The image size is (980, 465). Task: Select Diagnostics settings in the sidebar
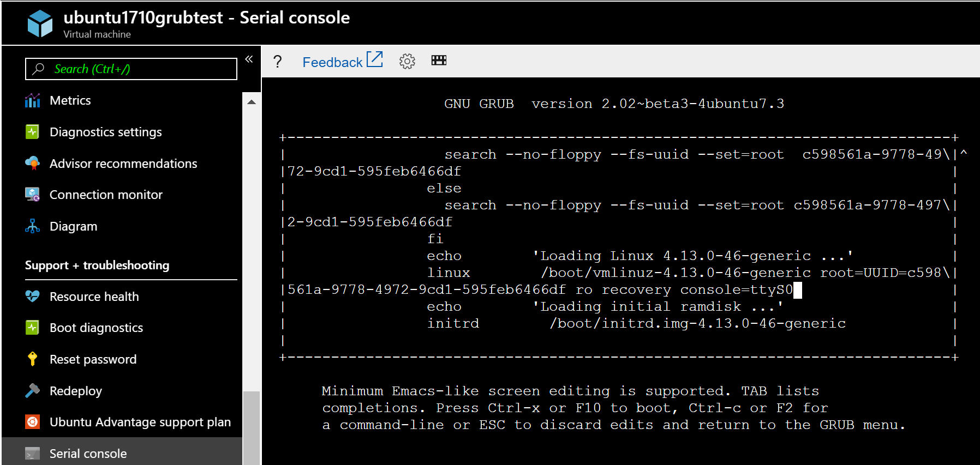(105, 132)
